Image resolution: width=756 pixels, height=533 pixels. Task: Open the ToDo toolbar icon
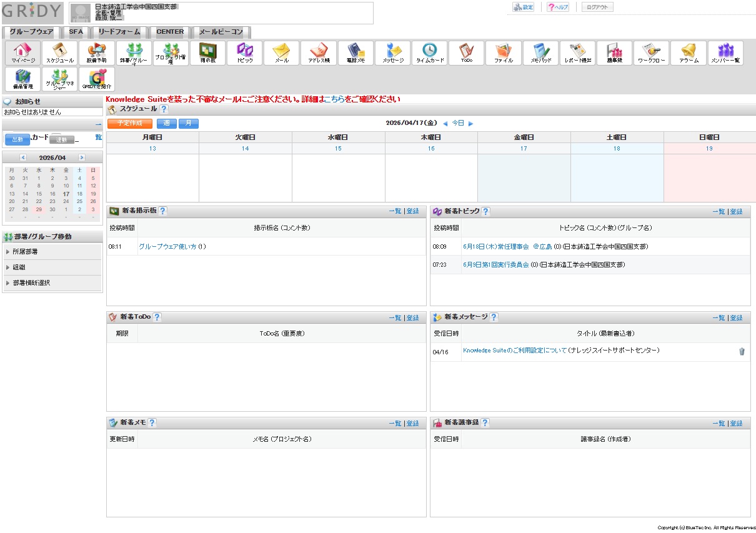click(466, 53)
